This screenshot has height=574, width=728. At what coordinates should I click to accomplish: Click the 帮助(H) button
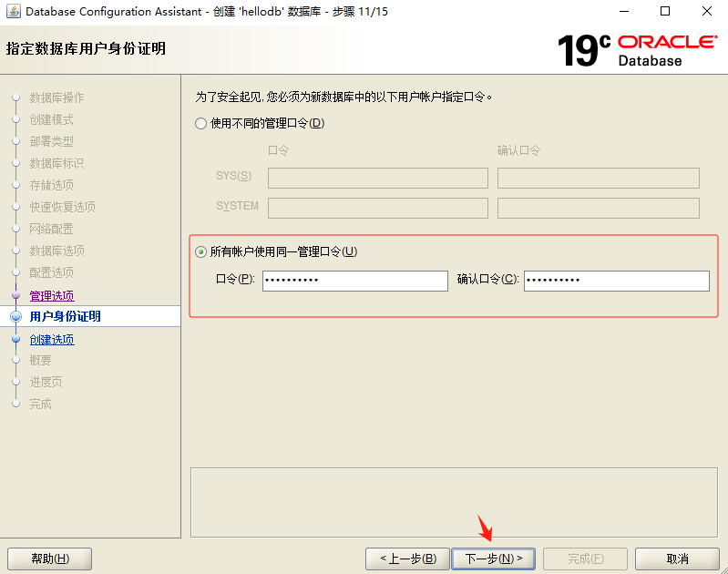coord(50,559)
